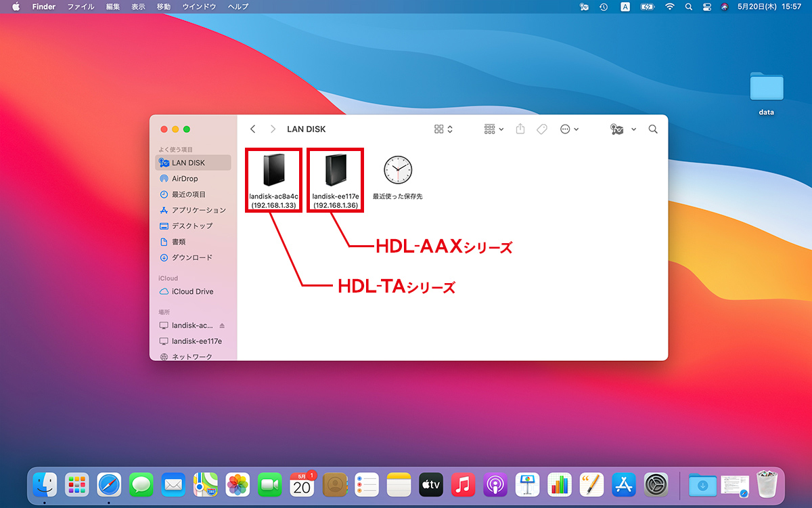812x508 pixels.
Task: Click the Edit Tags toolbar icon
Action: point(542,129)
